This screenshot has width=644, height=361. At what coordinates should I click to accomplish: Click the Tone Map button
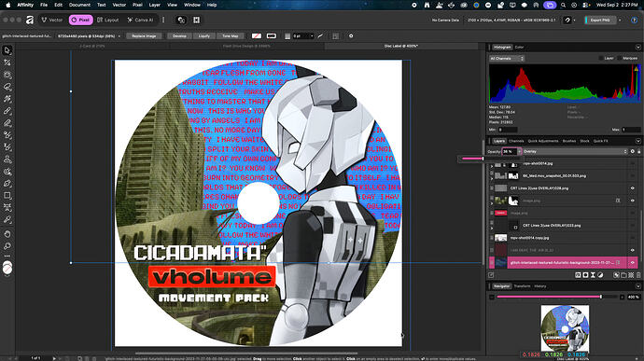[x=230, y=36]
